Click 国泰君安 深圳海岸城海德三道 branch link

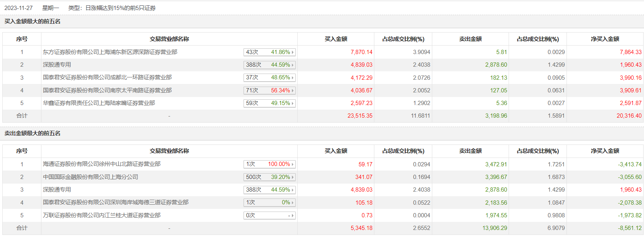coord(115,202)
